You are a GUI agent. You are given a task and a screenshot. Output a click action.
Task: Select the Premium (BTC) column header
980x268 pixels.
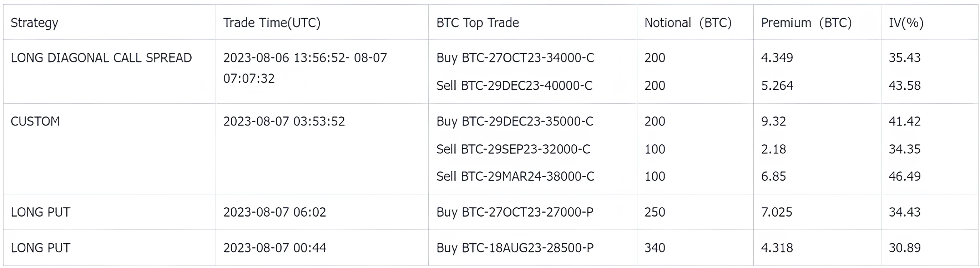point(806,23)
